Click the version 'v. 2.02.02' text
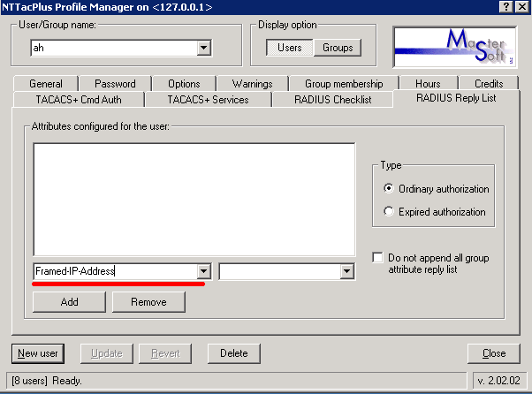Viewport: 532px width, 394px height. [498, 381]
